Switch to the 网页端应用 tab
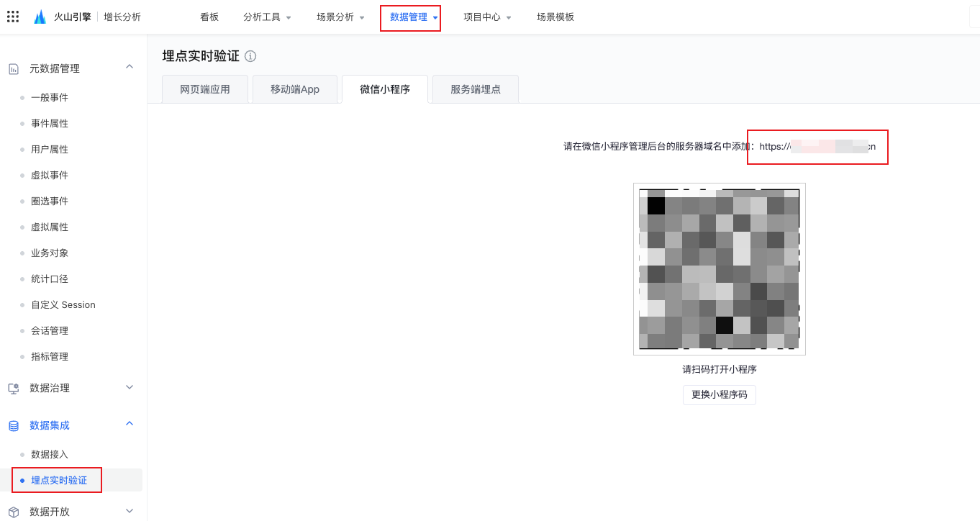 point(205,89)
